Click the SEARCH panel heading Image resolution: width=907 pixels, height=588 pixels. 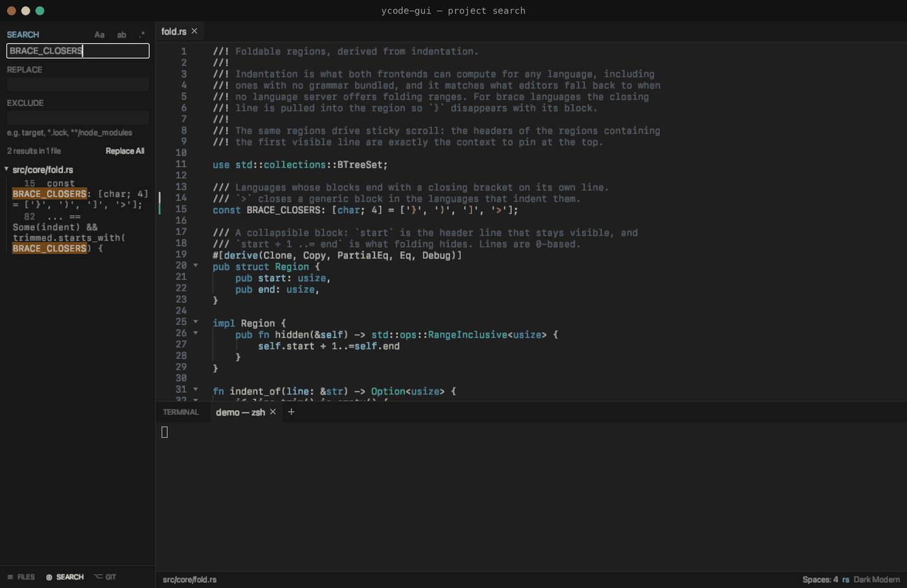point(23,35)
